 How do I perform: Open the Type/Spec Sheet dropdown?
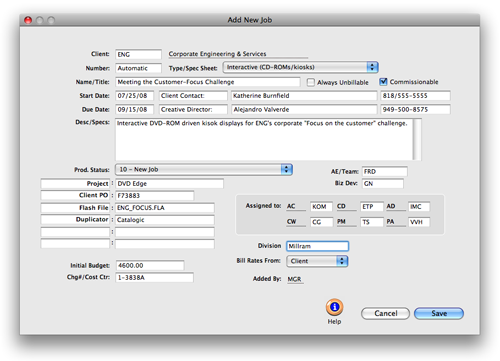tap(301, 67)
